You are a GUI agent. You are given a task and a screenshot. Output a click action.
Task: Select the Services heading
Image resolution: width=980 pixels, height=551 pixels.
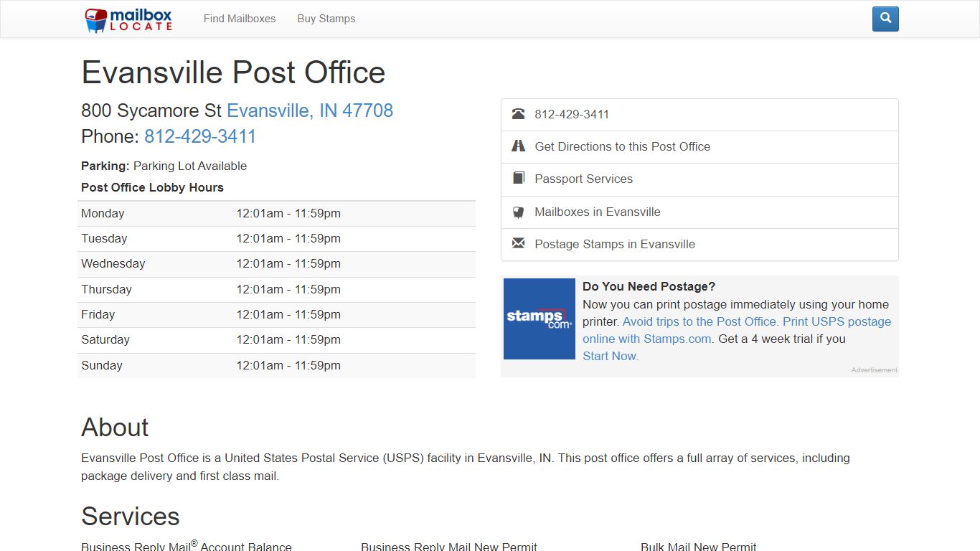point(131,517)
